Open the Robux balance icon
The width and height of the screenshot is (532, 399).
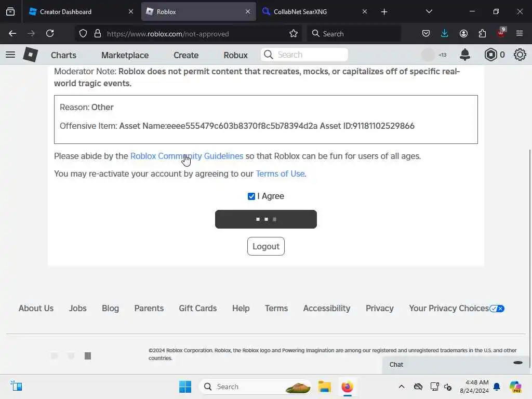click(490, 55)
